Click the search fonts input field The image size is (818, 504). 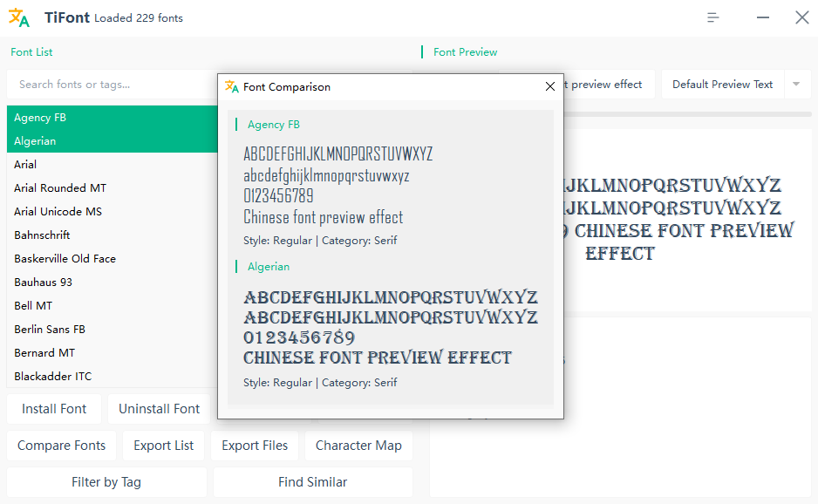click(105, 85)
